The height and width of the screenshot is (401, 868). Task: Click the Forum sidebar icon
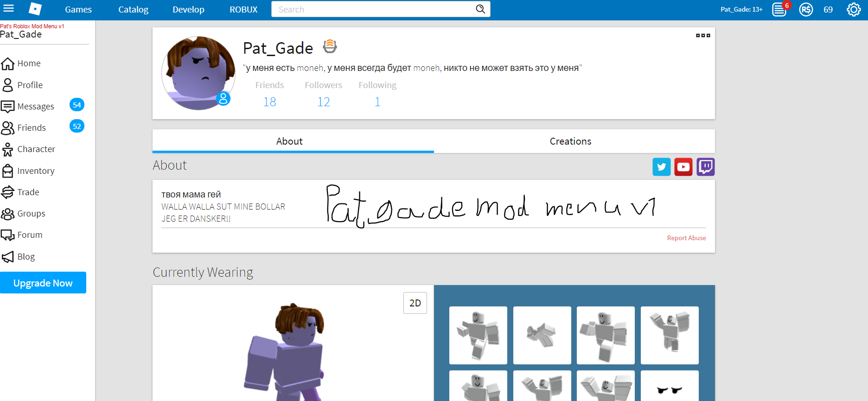(8, 235)
